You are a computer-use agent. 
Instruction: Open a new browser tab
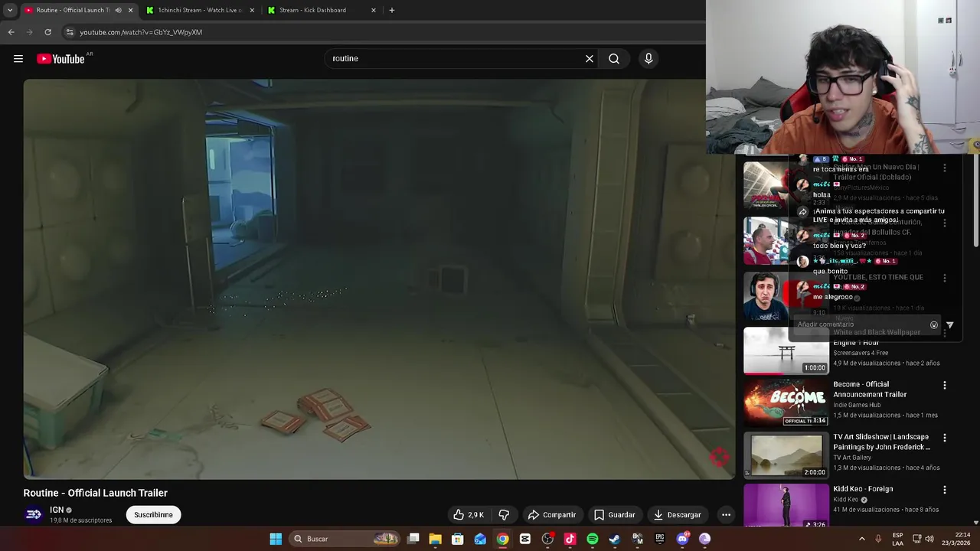coord(391,10)
